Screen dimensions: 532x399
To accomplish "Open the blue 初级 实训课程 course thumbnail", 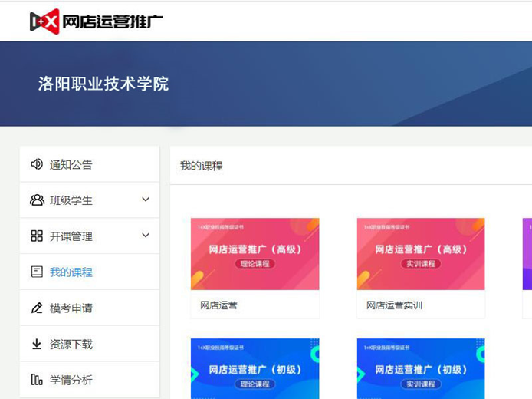I will [420, 368].
